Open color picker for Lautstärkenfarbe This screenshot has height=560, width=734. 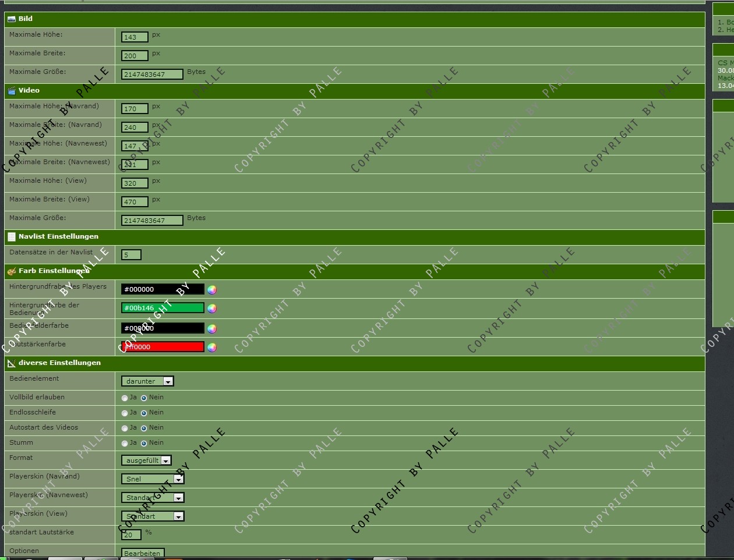[212, 348]
